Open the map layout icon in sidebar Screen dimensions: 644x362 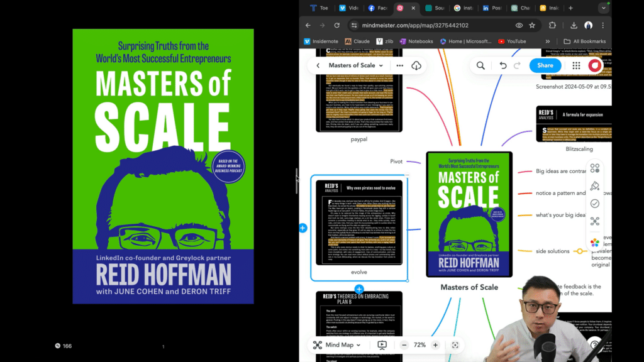point(595,221)
